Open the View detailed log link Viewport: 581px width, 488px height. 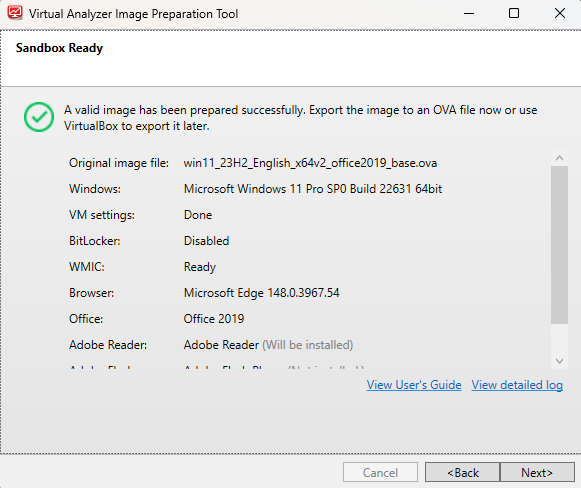click(x=517, y=385)
